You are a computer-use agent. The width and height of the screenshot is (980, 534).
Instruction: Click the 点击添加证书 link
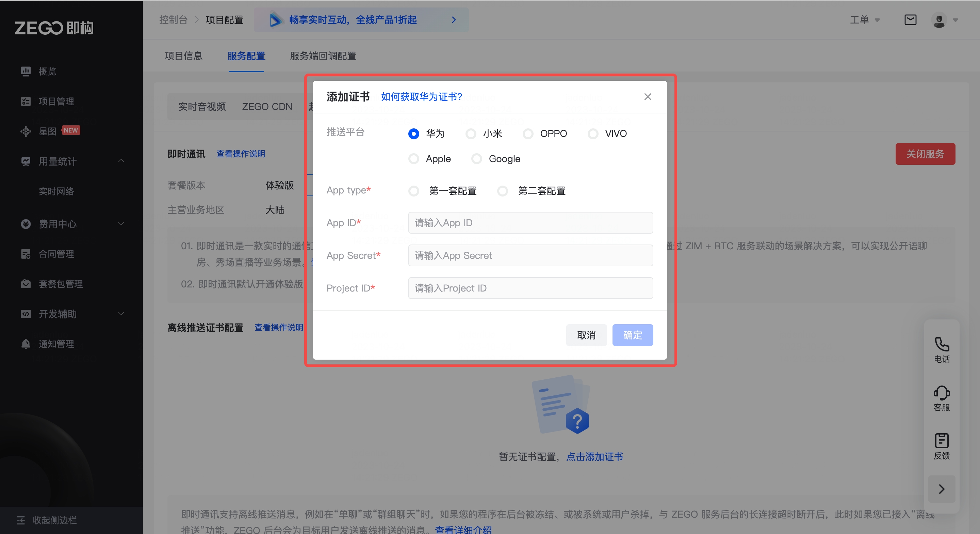pos(594,457)
